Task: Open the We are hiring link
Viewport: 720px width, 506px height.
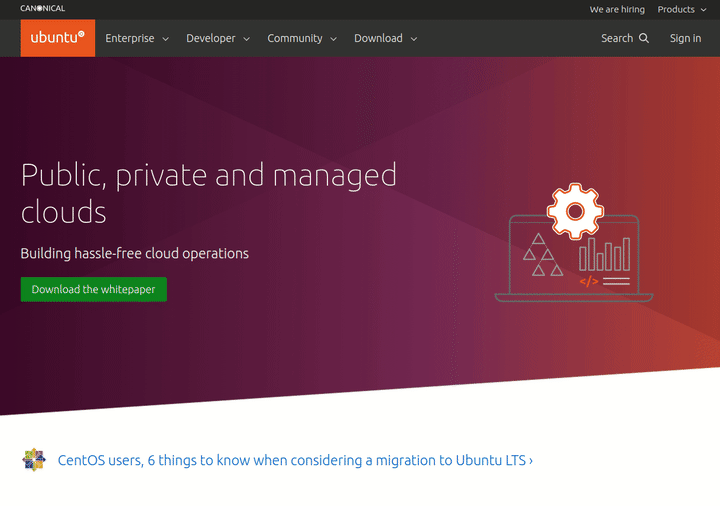Action: [x=617, y=9]
